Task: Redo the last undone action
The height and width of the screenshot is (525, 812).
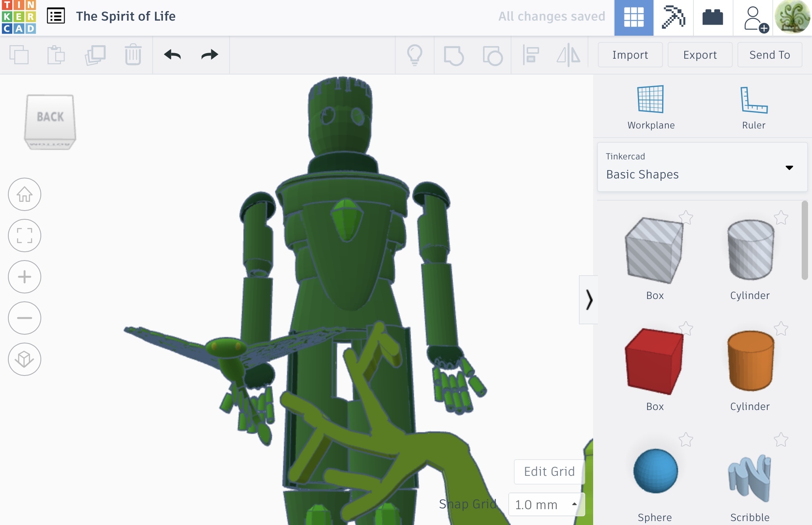Action: coord(210,55)
